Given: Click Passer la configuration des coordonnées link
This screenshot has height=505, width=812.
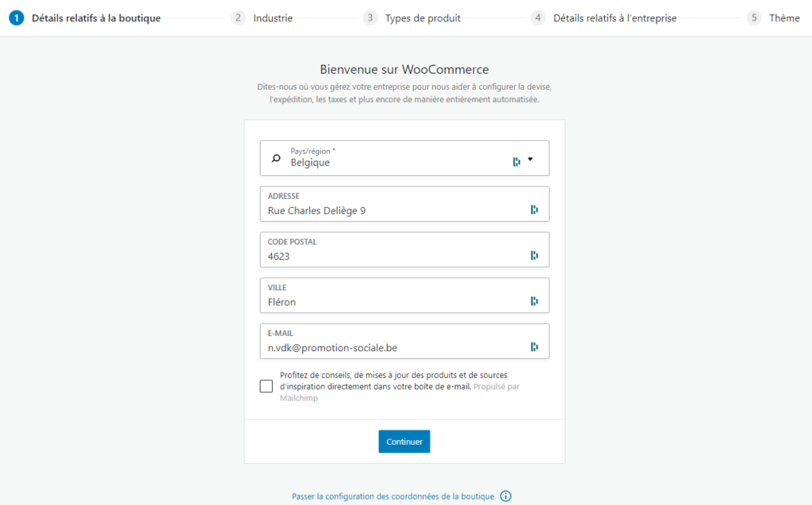Looking at the screenshot, I should tap(393, 496).
